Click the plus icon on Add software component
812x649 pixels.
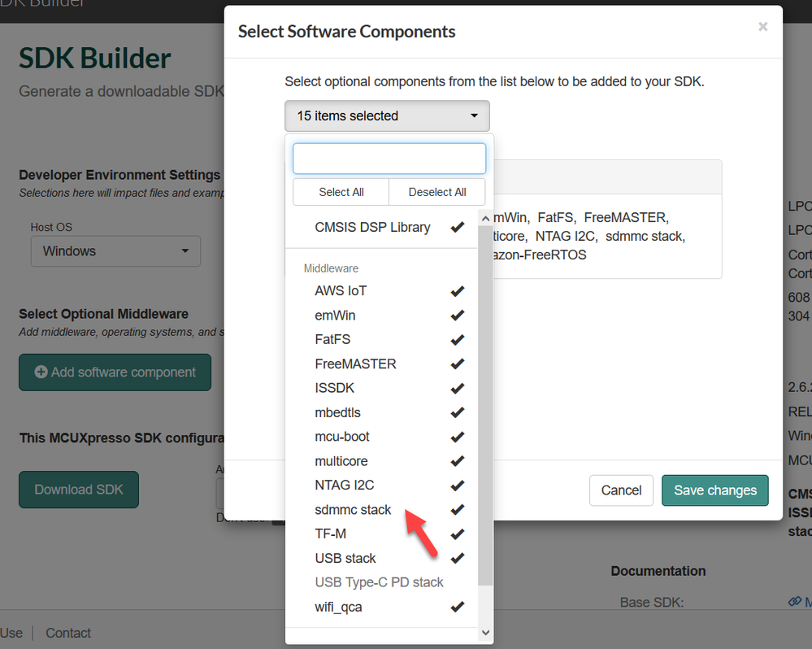[41, 372]
